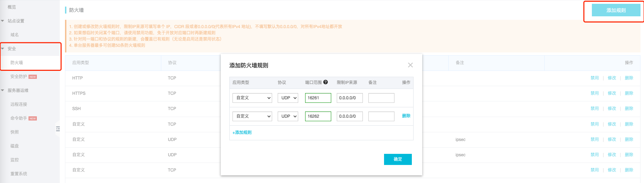Open 快照 in the sidebar
This screenshot has height=183, width=644.
point(15,132)
